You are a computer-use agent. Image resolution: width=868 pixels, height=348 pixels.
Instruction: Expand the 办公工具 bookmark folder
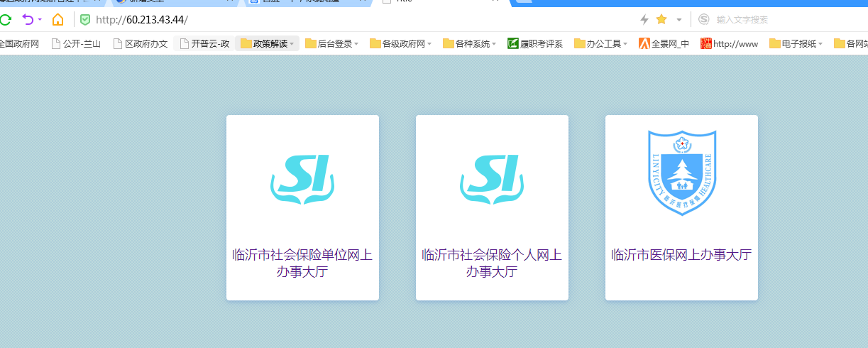[x=601, y=43]
